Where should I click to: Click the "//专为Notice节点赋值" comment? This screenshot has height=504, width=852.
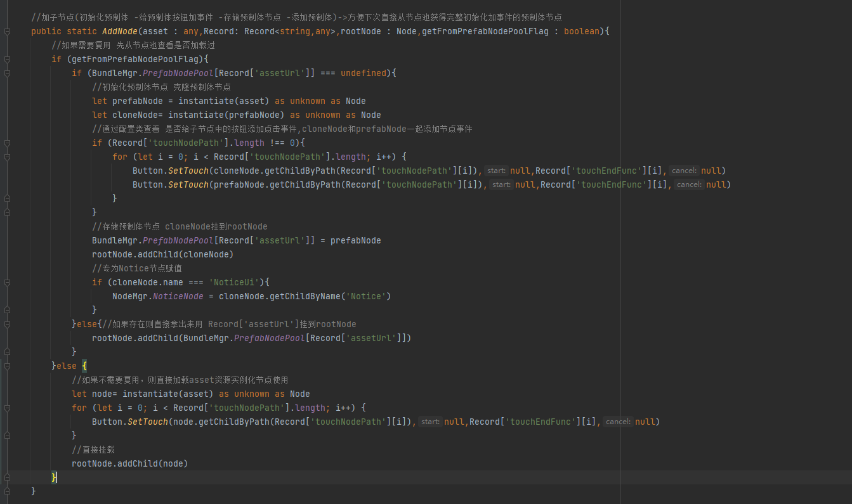tap(137, 268)
